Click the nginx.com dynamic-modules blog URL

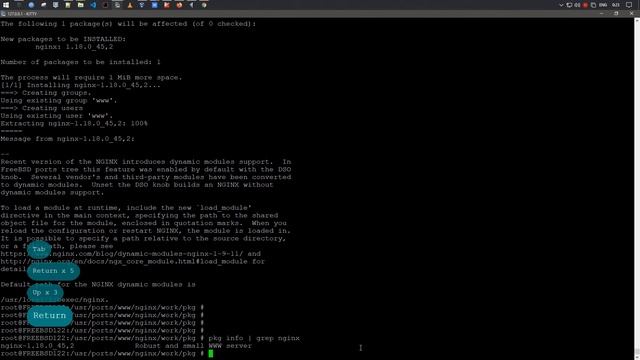click(x=122, y=253)
